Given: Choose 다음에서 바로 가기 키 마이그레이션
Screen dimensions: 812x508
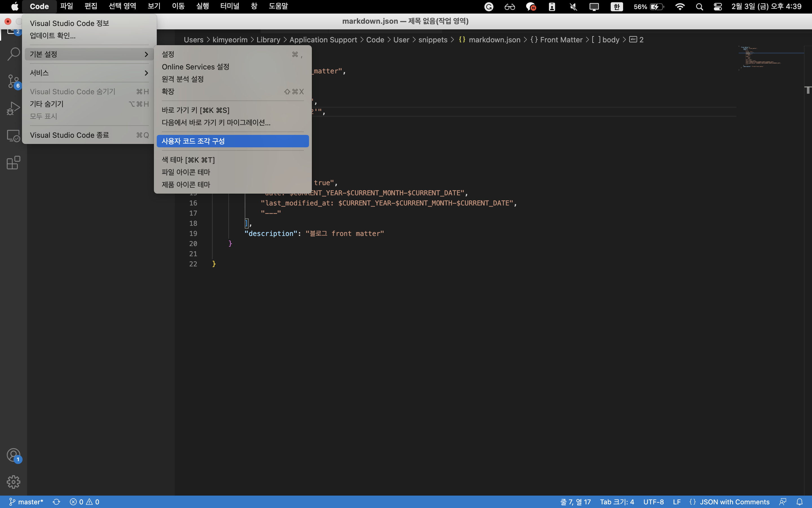Looking at the screenshot, I should pyautogui.click(x=233, y=123).
